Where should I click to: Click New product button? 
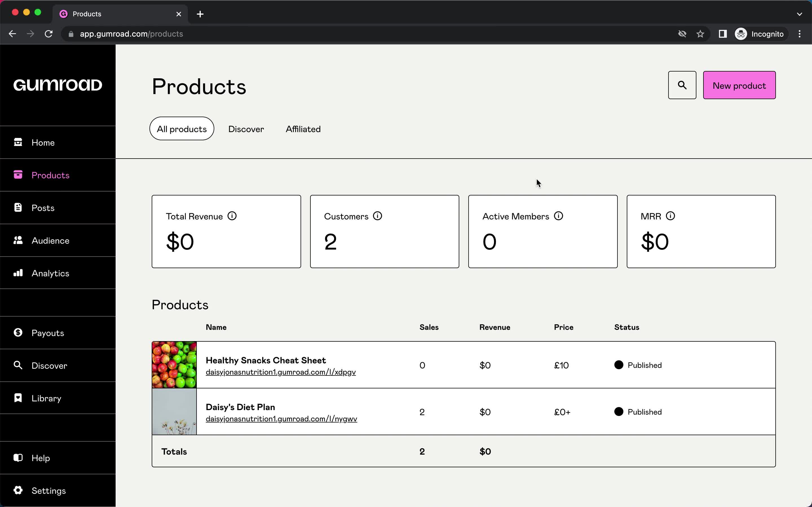[x=739, y=85]
